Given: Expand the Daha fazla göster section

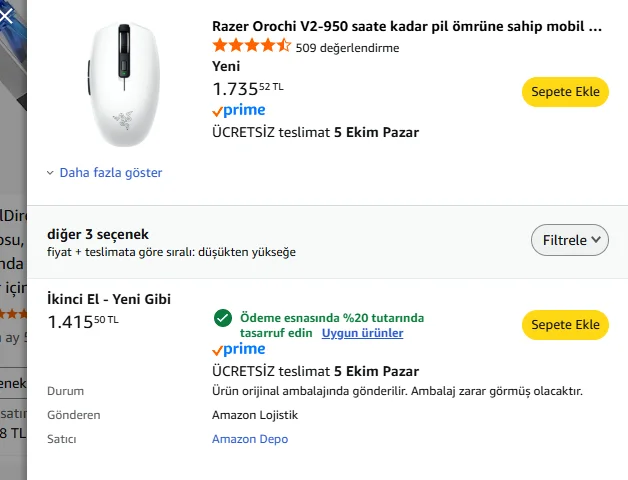Looking at the screenshot, I should (x=110, y=173).
